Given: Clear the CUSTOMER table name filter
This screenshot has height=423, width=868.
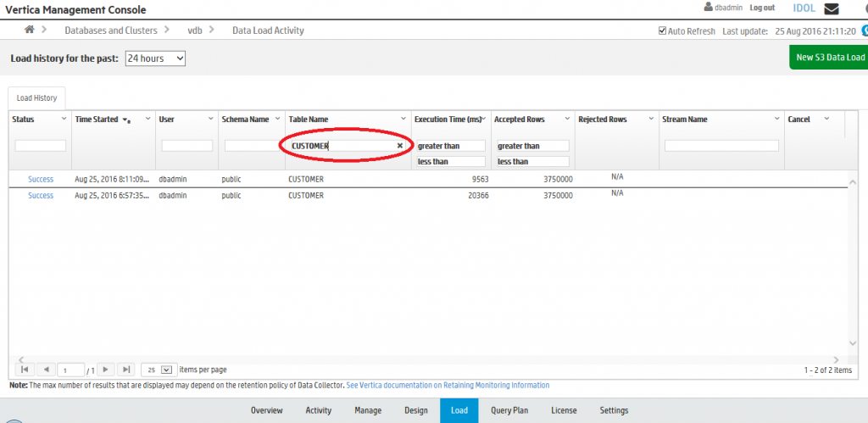Looking at the screenshot, I should coord(400,146).
